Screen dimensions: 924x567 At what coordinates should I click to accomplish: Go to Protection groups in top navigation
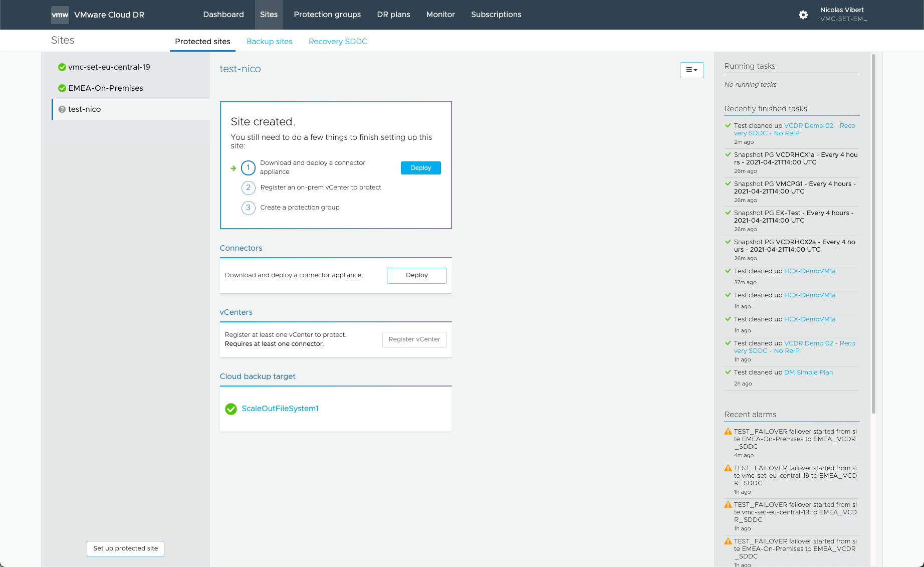[x=327, y=15]
